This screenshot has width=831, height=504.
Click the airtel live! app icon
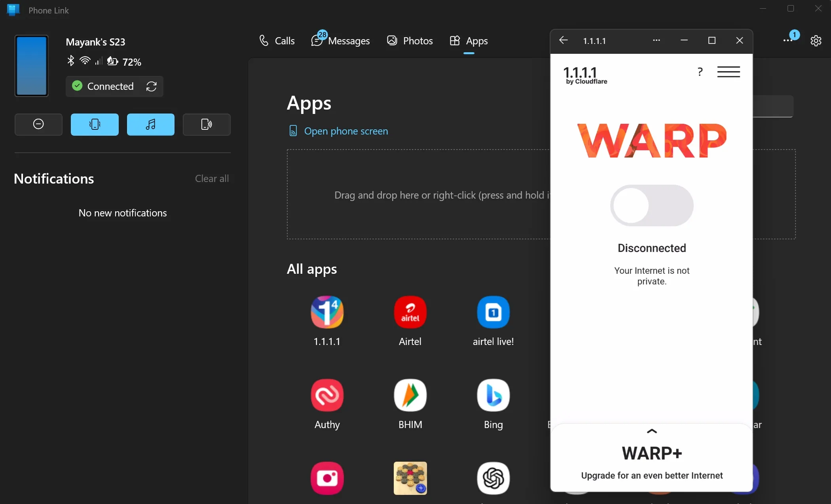point(493,312)
